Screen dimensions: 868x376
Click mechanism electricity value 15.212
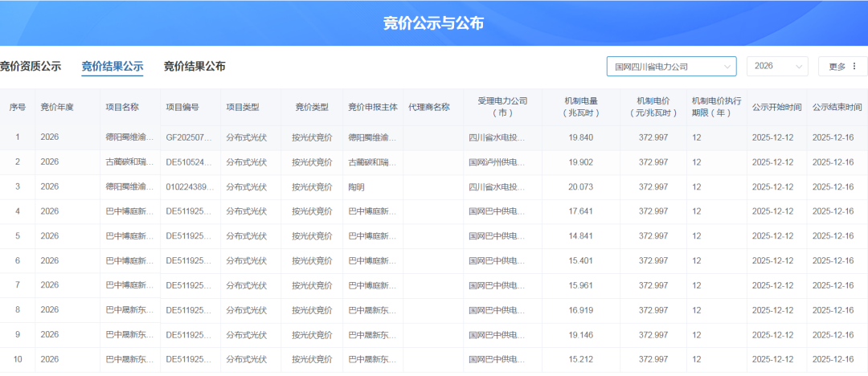[581, 359]
